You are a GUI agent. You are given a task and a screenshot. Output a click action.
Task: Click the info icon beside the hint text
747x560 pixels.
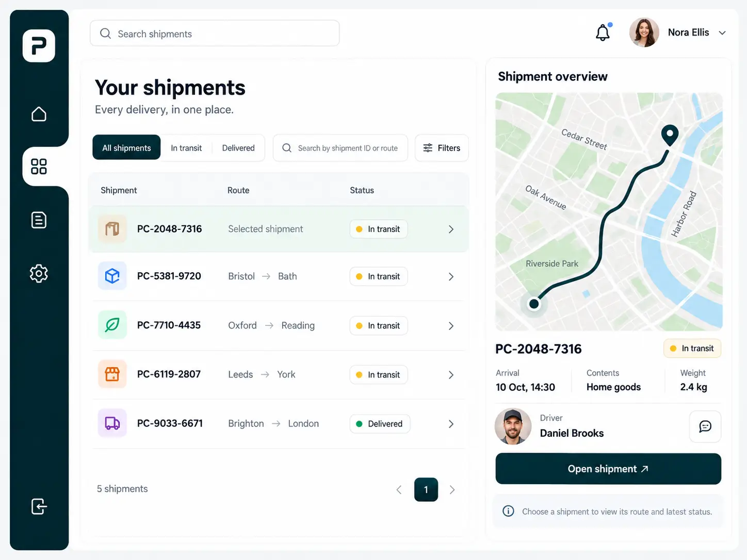(x=508, y=511)
